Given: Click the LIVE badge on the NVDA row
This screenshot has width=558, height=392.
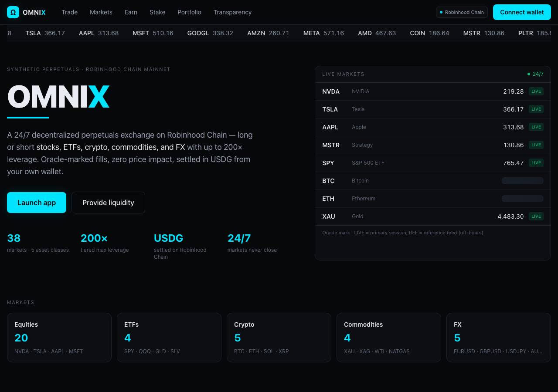Looking at the screenshot, I should [x=536, y=91].
